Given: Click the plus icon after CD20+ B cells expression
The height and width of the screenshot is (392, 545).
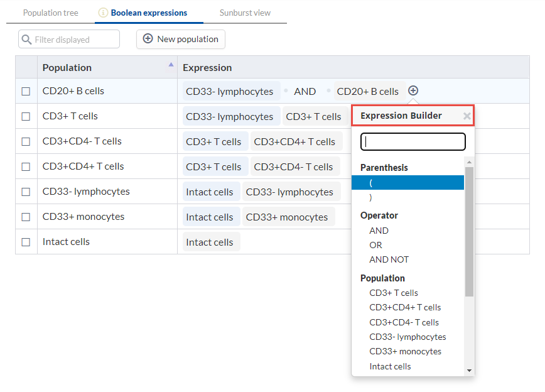Looking at the screenshot, I should click(413, 90).
